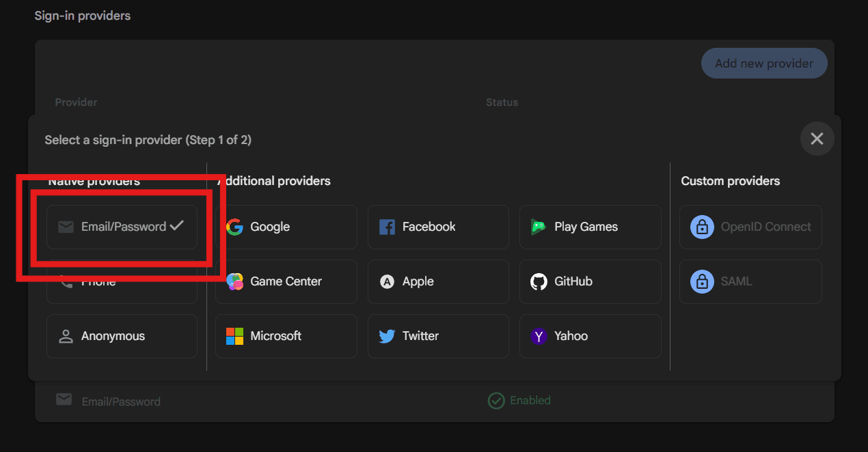
Task: Click the checkmark beside Email/Password
Action: click(177, 225)
